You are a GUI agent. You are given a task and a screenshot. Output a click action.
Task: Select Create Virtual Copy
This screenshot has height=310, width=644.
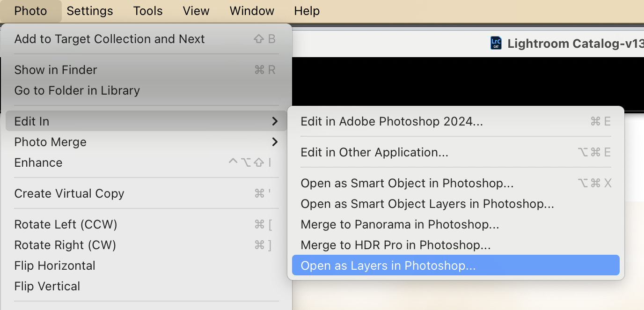click(x=69, y=193)
